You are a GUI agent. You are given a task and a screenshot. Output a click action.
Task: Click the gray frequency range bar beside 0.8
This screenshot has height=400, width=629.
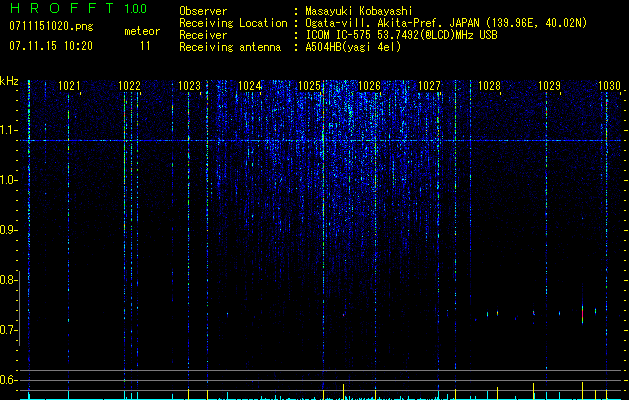[x=19, y=308]
